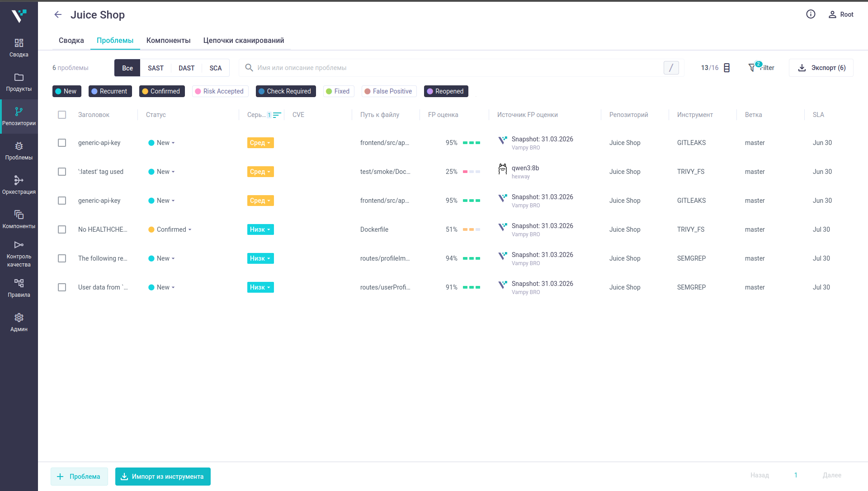Open Правила in the sidebar
Viewport: 868px width, 491px height.
tap(19, 288)
